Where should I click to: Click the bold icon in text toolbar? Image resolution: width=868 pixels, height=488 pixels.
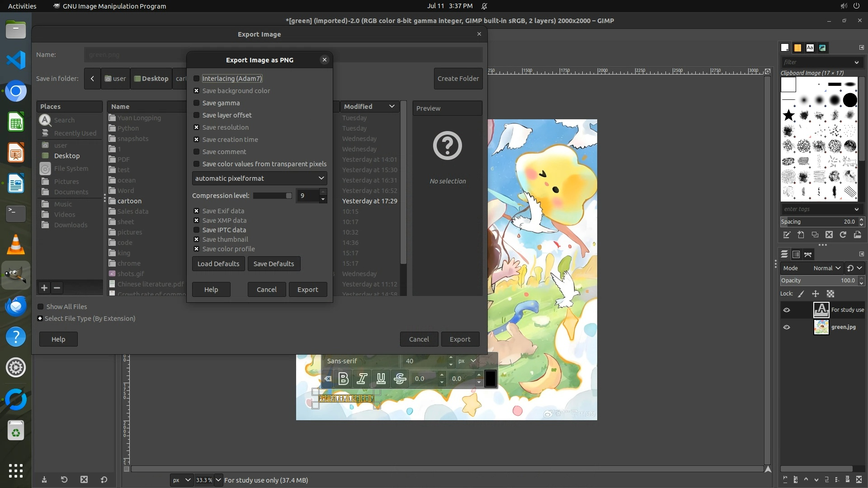tap(343, 379)
